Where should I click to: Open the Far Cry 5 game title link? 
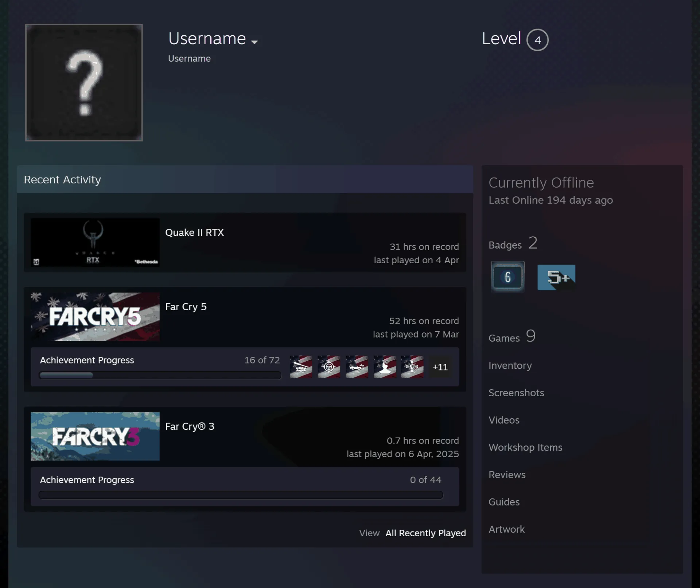tap(186, 307)
